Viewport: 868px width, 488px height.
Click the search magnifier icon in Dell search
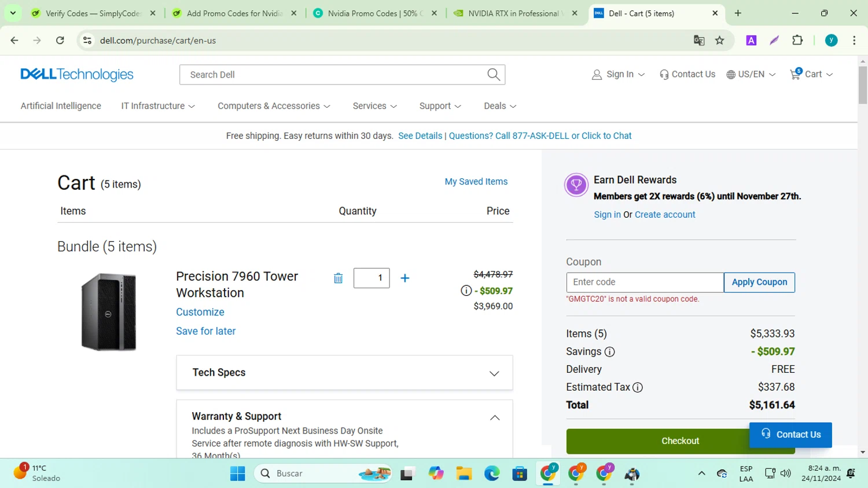click(493, 75)
